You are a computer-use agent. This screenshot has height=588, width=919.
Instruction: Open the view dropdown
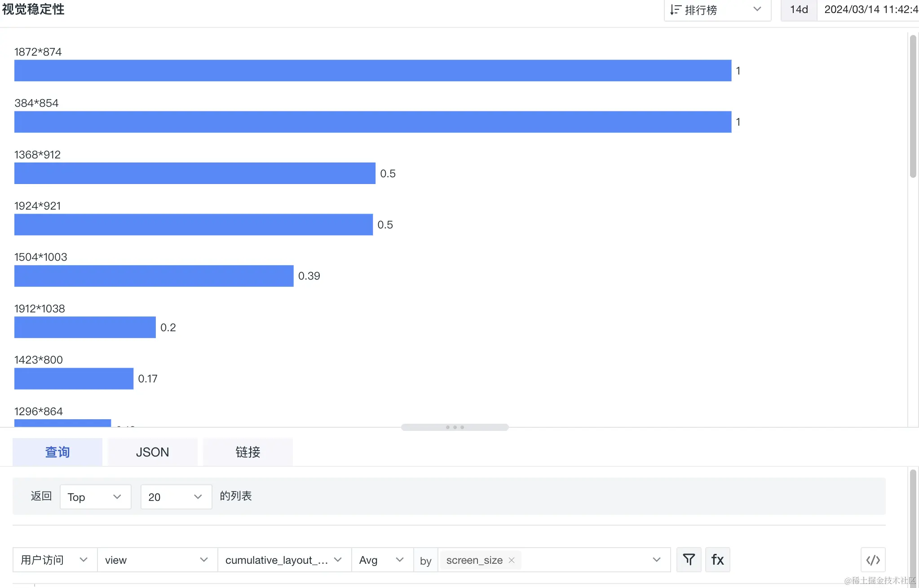[157, 559]
